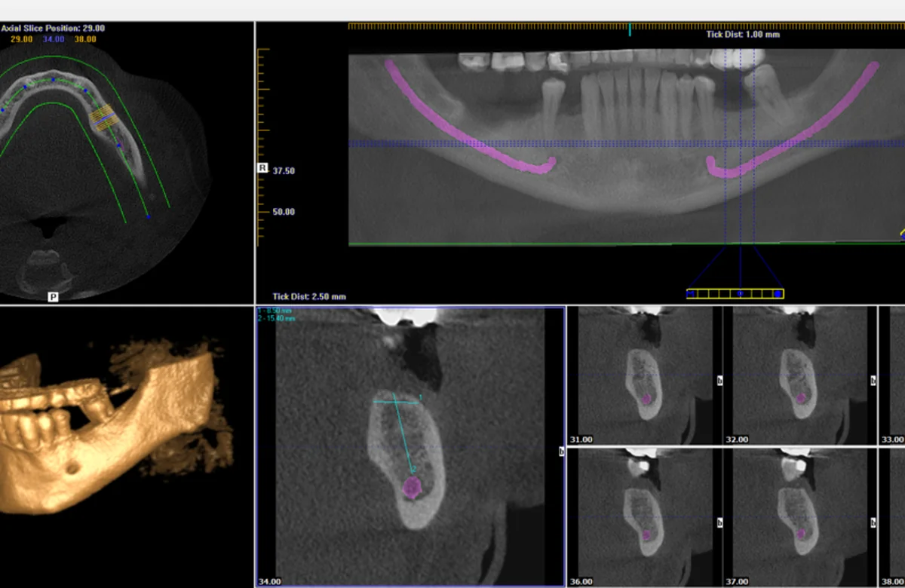The height and width of the screenshot is (588, 905).
Task: Click the orange 29.00 slice value below the title
Action: point(21,38)
